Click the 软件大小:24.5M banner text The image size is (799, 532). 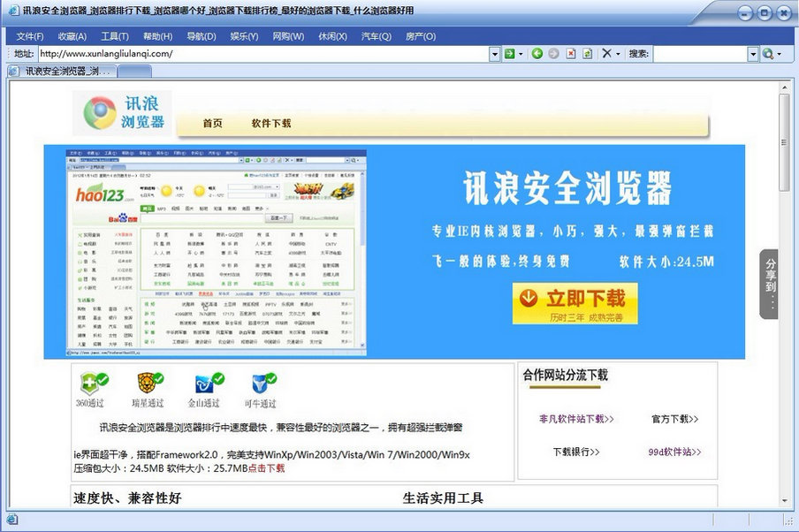666,262
